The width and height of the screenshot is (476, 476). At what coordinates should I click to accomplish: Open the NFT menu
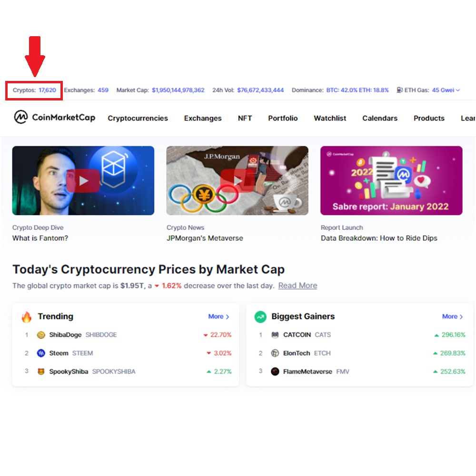click(245, 118)
